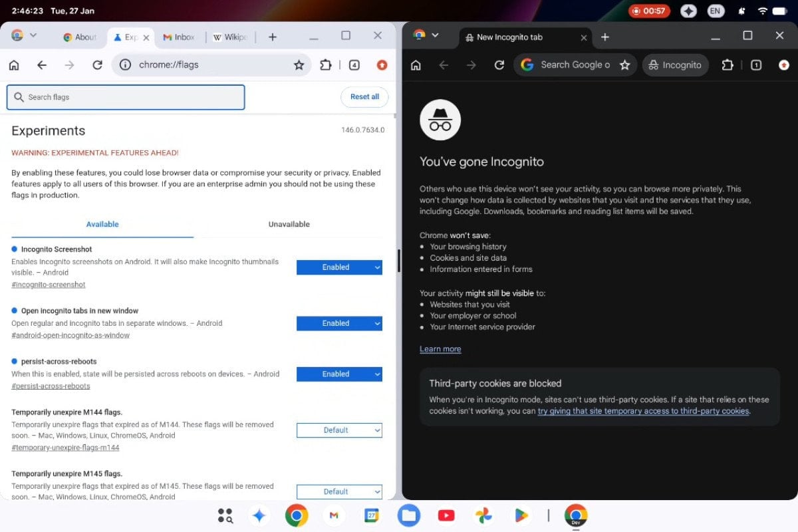Switch to the Unavailable flags tab
The height and width of the screenshot is (532, 798).
tap(289, 224)
